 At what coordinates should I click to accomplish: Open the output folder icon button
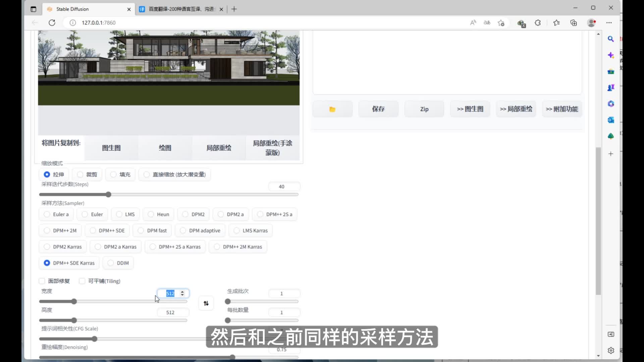(x=332, y=109)
